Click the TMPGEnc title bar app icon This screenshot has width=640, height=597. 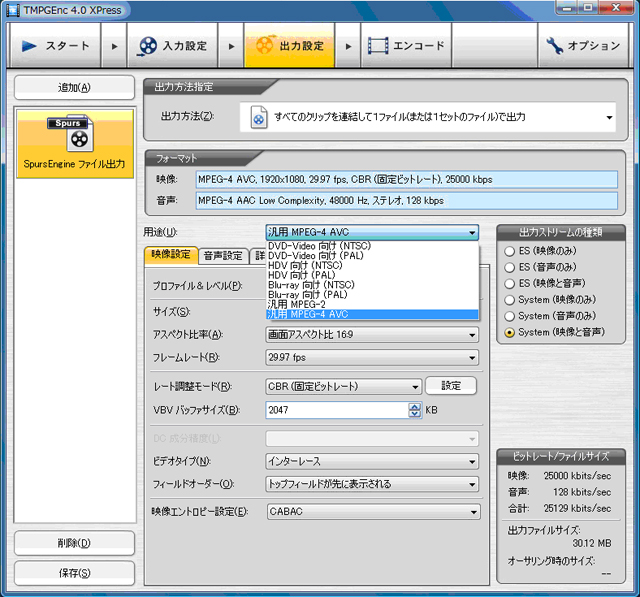[x=13, y=10]
